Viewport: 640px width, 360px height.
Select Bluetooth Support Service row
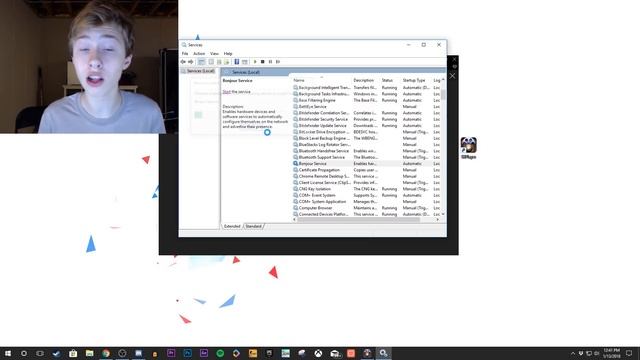click(x=367, y=157)
